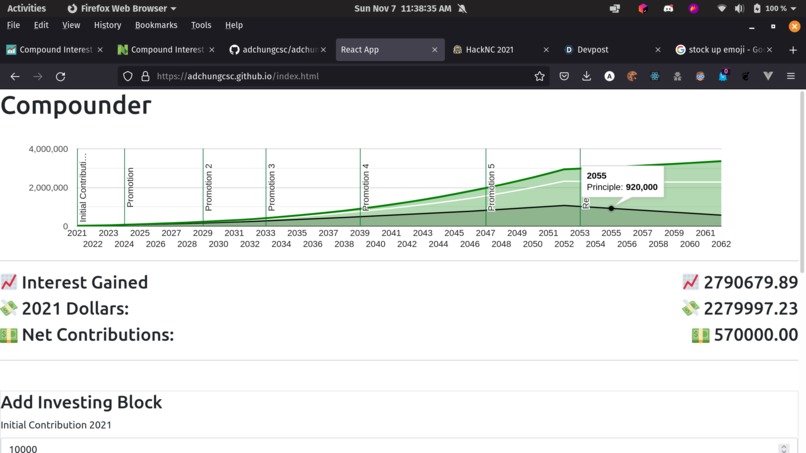Switch to adchungcsc GitHub tab
The width and height of the screenshot is (806, 453).
(278, 50)
